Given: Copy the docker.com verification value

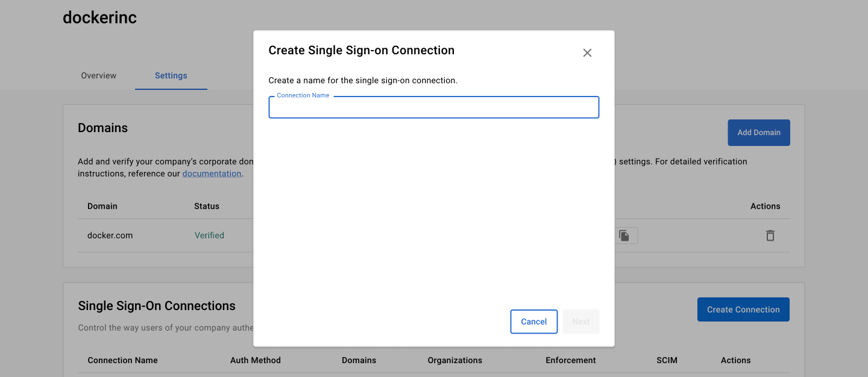Looking at the screenshot, I should coord(625,236).
